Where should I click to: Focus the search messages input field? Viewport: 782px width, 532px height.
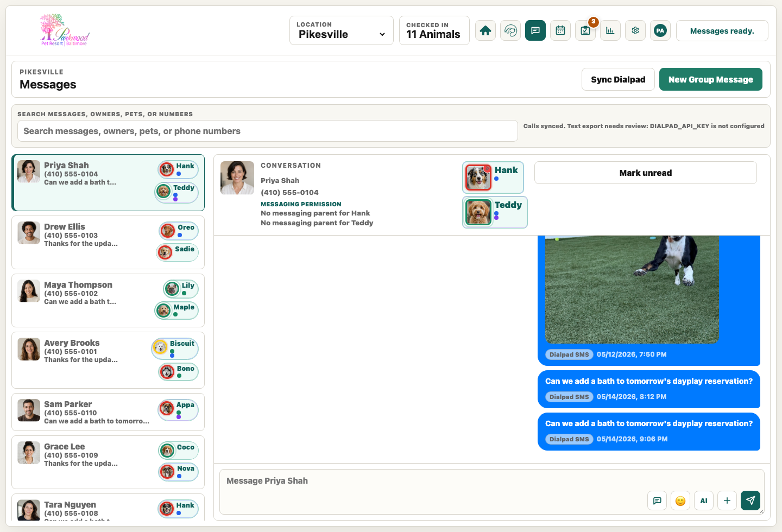(268, 131)
